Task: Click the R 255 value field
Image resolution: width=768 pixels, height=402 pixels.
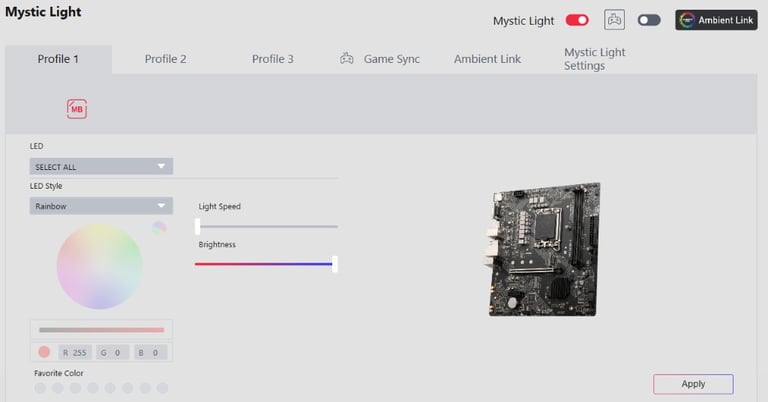Action: click(x=74, y=353)
